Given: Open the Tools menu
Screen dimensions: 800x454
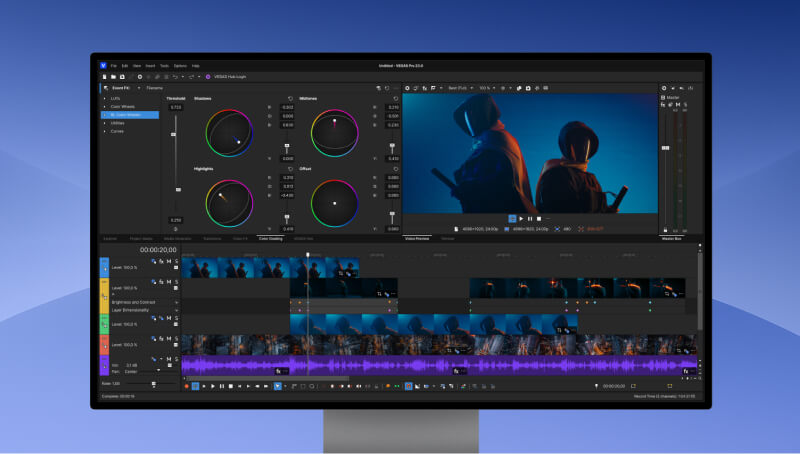Looking at the screenshot, I should pyautogui.click(x=164, y=66).
